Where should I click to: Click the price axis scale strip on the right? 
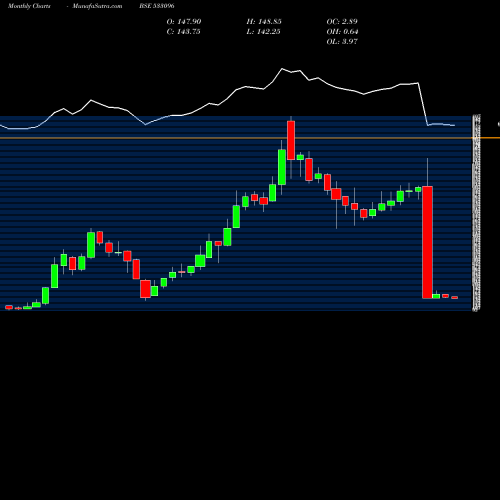[476, 213]
